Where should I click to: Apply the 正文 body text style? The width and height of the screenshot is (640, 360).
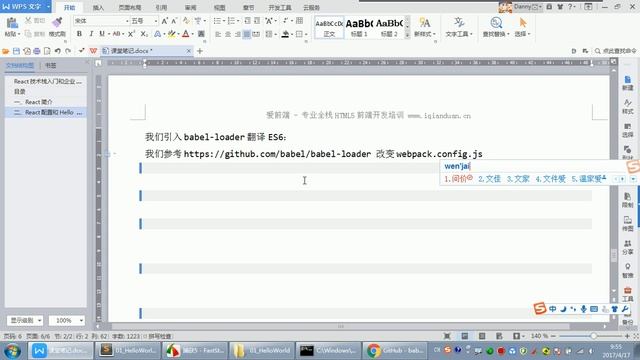329,28
